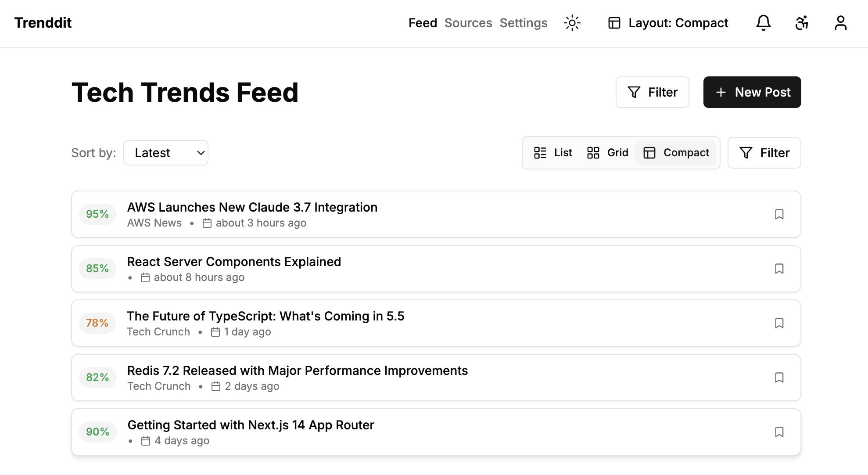The width and height of the screenshot is (868, 475).
Task: Open the Settings nav item
Action: pos(524,23)
